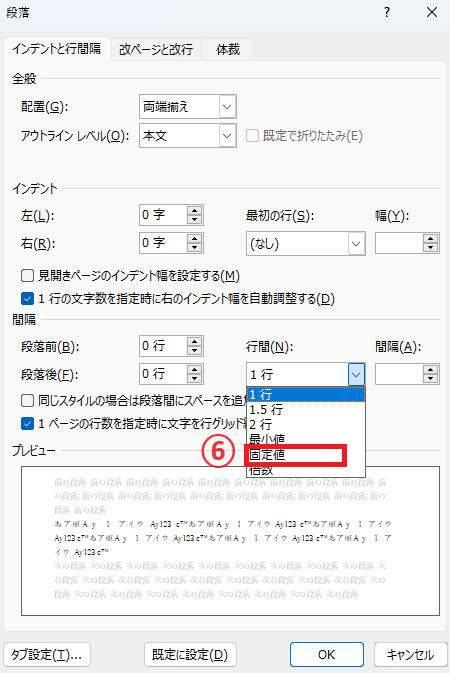This screenshot has height=673, width=450.
Task: Uncheck 1 行の文字数を指定時に右のインデント幅を自動調整する
Action: pos(27,298)
